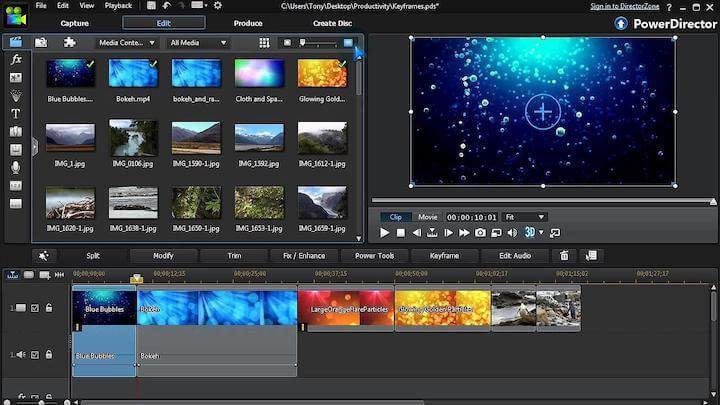Image resolution: width=720 pixels, height=405 pixels.
Task: Click the library thumbnail size slider
Action: pyautogui.click(x=317, y=43)
